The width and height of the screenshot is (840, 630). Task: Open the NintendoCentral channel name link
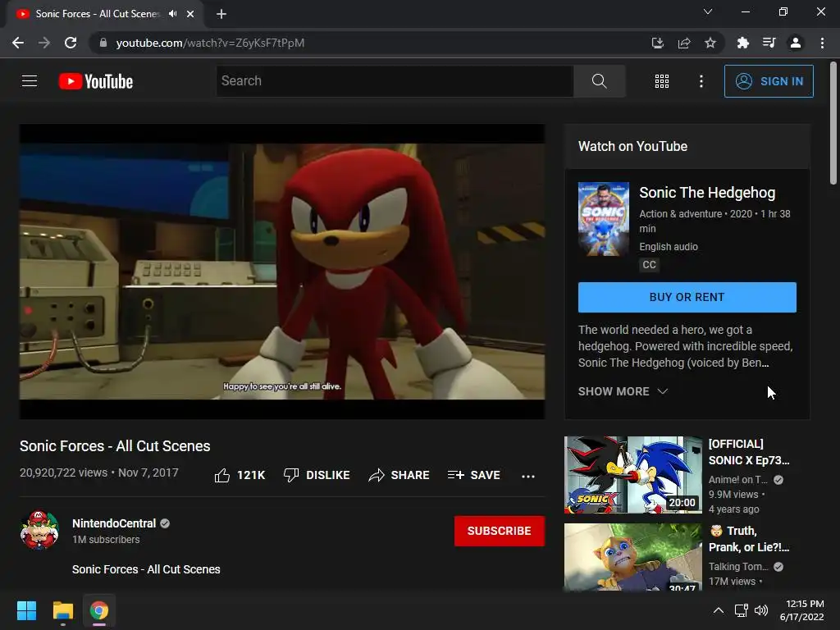coord(114,523)
